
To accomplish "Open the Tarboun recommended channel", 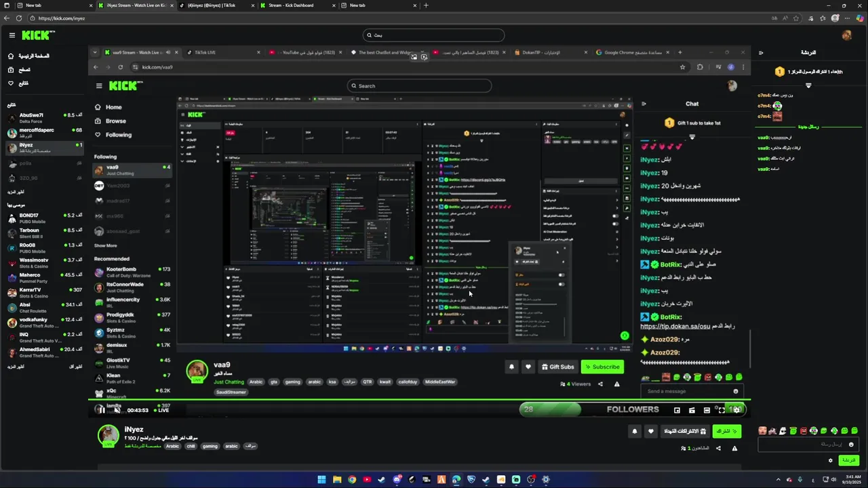I will pyautogui.click(x=44, y=233).
